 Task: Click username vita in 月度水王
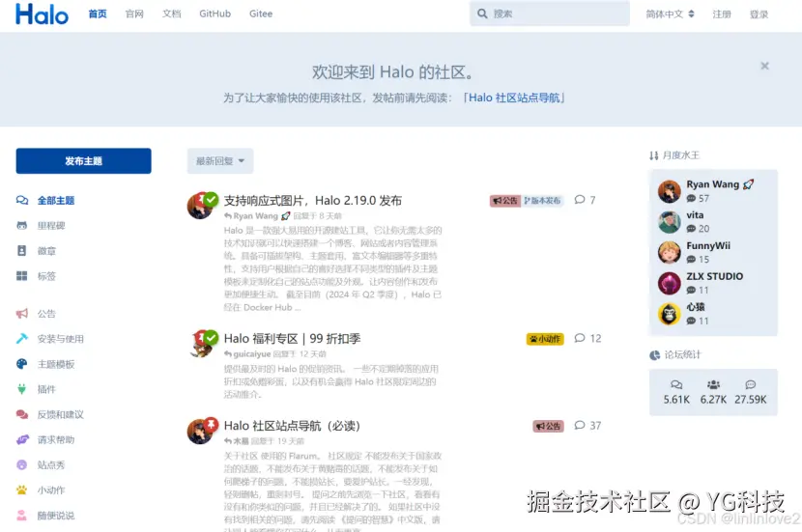695,215
